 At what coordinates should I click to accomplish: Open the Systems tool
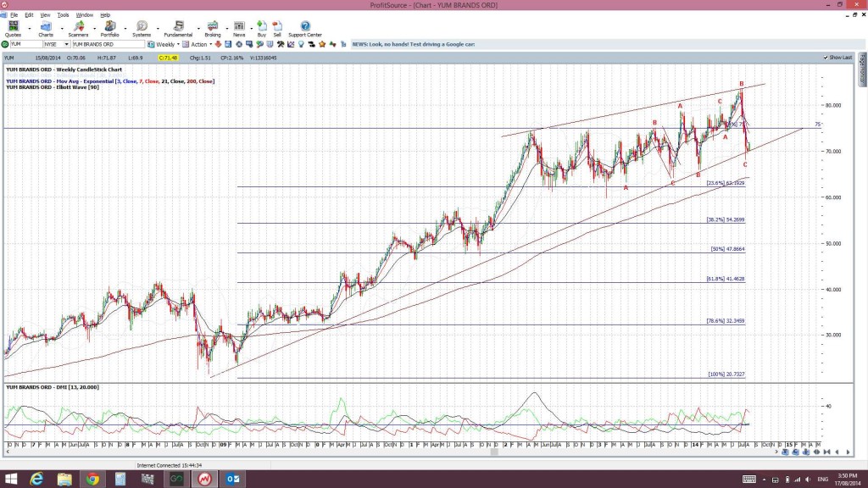(x=142, y=29)
